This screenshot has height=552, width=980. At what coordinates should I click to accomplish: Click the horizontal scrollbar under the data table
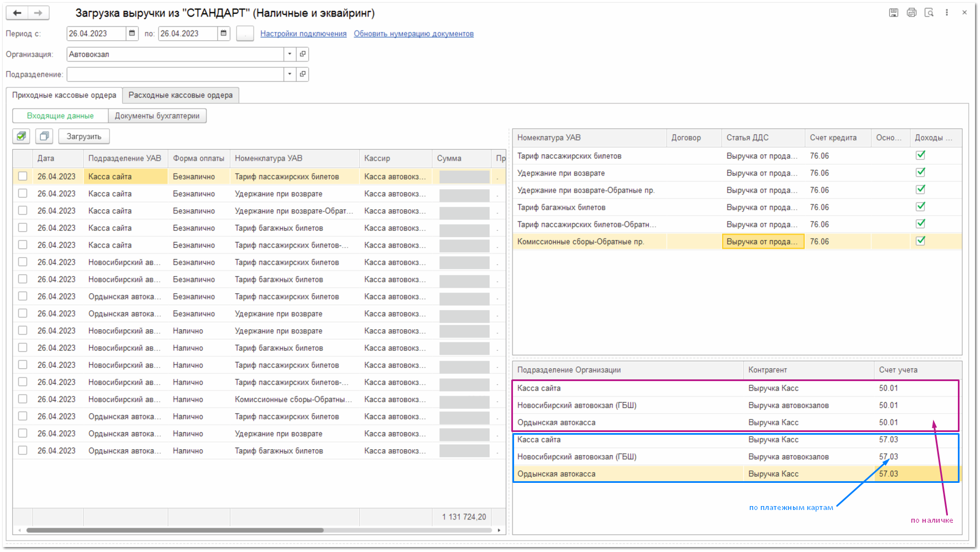175,530
